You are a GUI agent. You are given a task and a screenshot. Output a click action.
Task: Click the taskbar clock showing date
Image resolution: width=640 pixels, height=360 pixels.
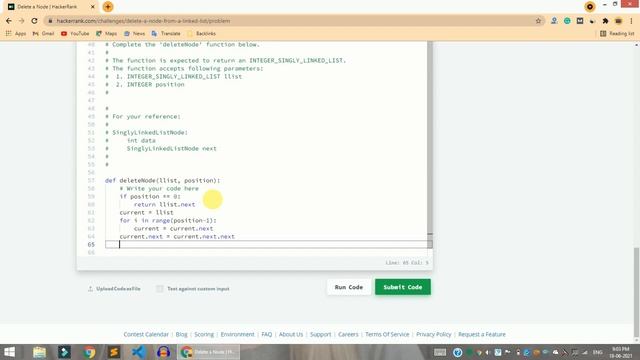pyautogui.click(x=620, y=352)
